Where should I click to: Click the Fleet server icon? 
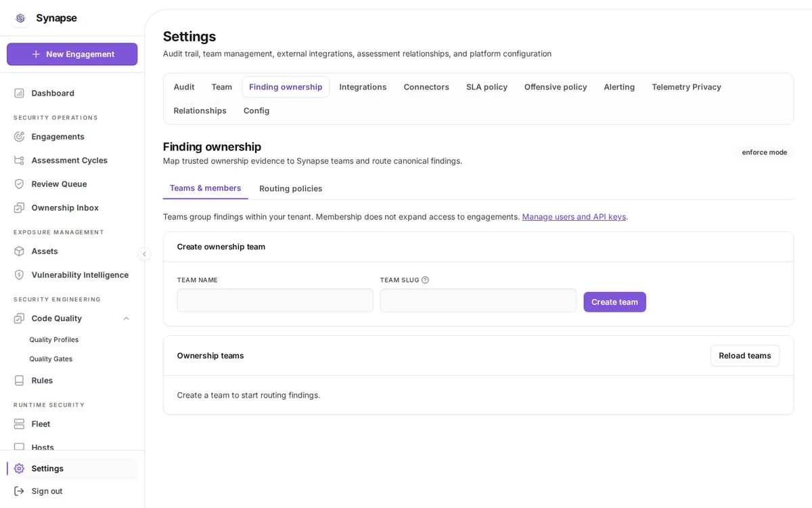coord(19,423)
